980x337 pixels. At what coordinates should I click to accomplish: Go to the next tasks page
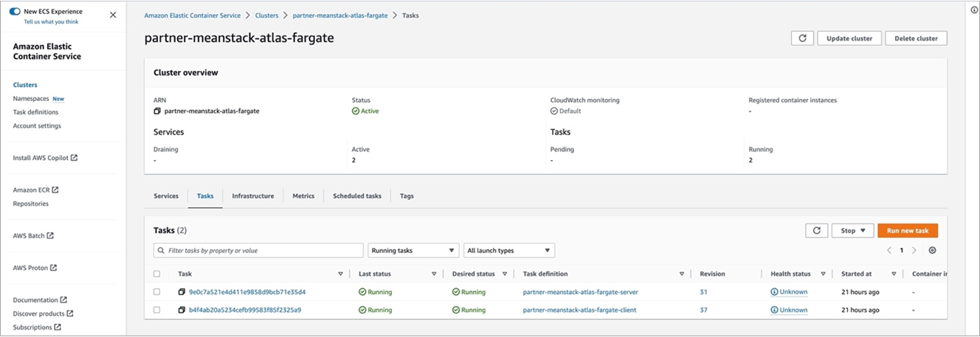(914, 251)
